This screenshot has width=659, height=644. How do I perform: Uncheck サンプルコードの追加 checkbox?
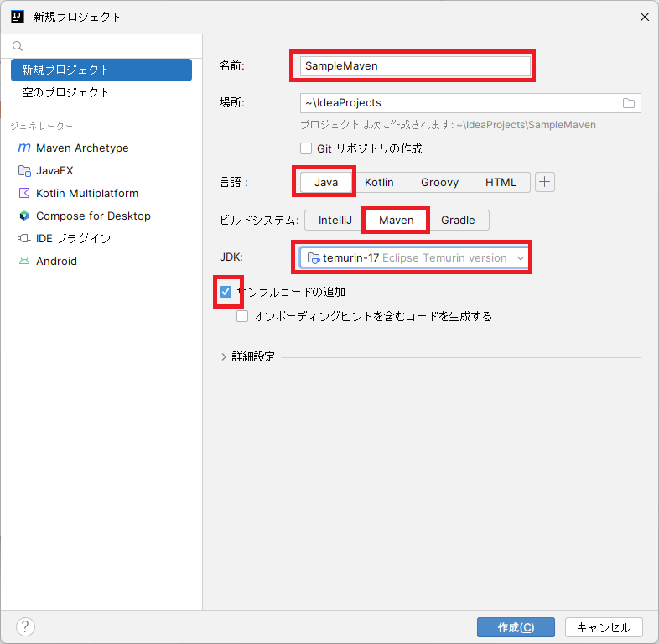pyautogui.click(x=226, y=292)
